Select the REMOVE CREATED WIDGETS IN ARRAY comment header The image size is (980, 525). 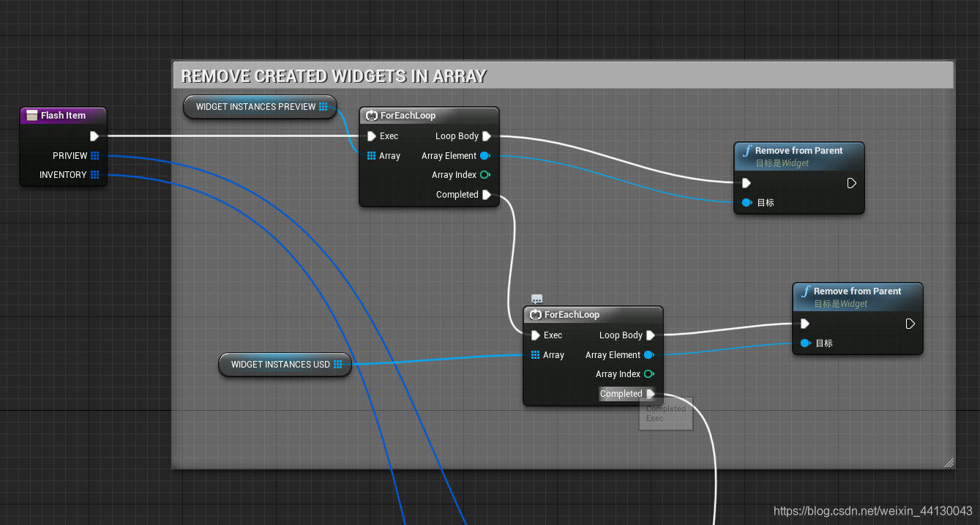564,75
